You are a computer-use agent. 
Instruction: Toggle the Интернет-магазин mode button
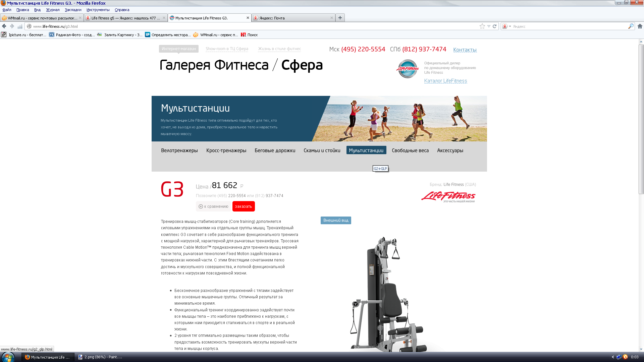[x=178, y=49]
